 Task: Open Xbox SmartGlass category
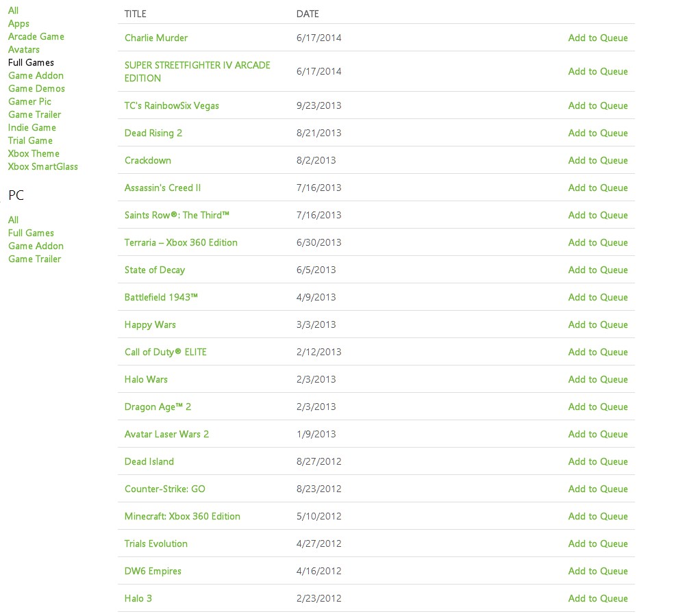tap(42, 167)
